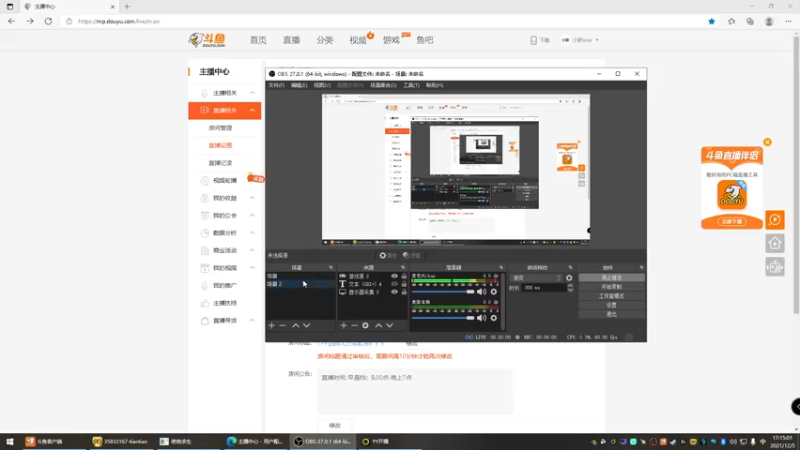The height and width of the screenshot is (450, 800).
Task: Expand the 商业活动 sidebar section
Action: tap(252, 251)
